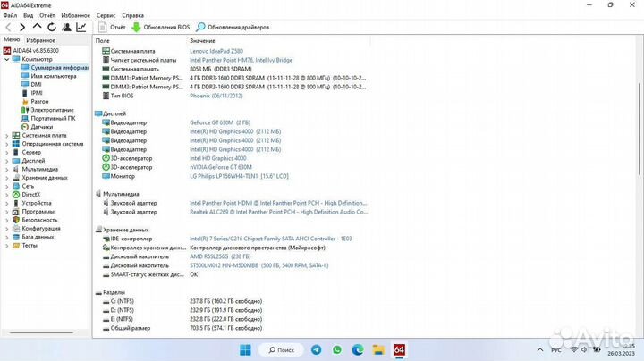
Task: Go up one level with the toolbar up arrow
Action: (37, 27)
